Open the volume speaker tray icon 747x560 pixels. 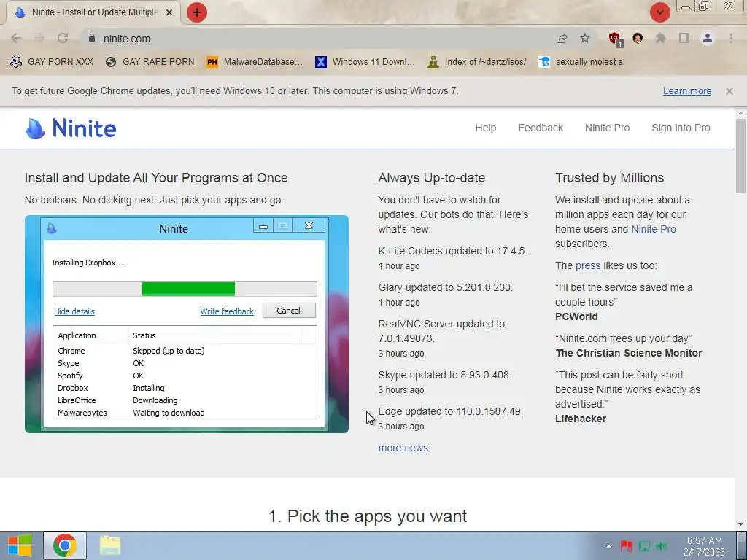661,546
